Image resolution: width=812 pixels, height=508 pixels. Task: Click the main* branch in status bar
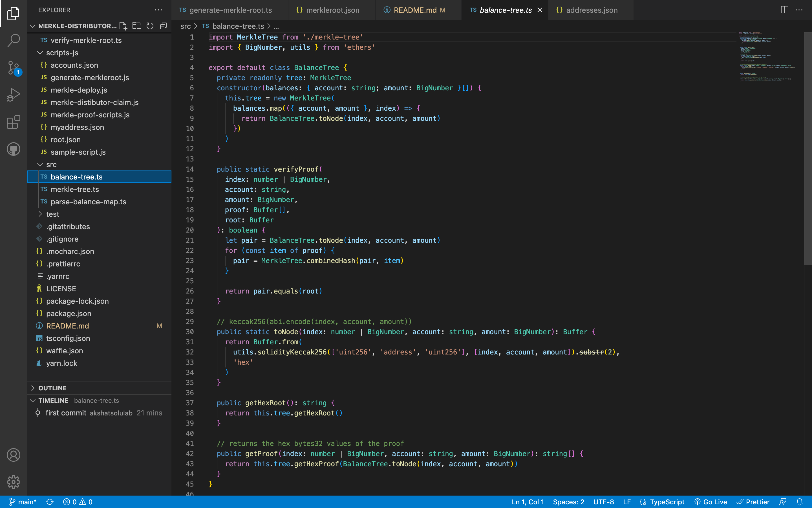23,502
